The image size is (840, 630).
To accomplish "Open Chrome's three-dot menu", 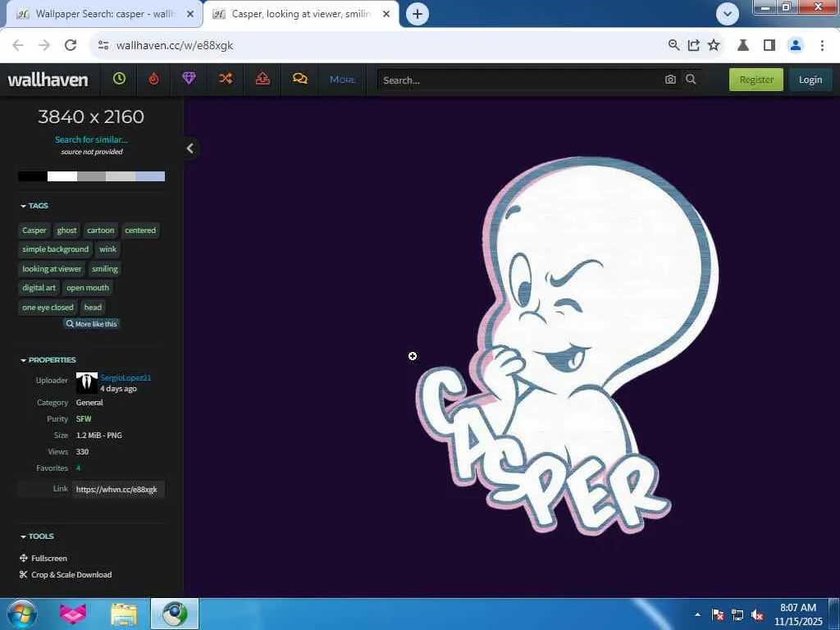I will point(822,46).
